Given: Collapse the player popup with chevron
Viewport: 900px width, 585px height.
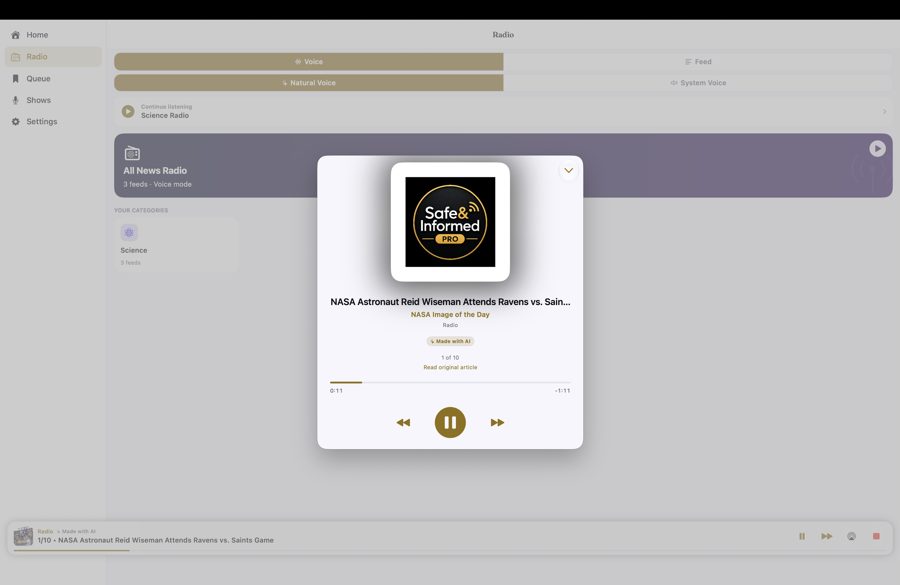Looking at the screenshot, I should pos(568,171).
